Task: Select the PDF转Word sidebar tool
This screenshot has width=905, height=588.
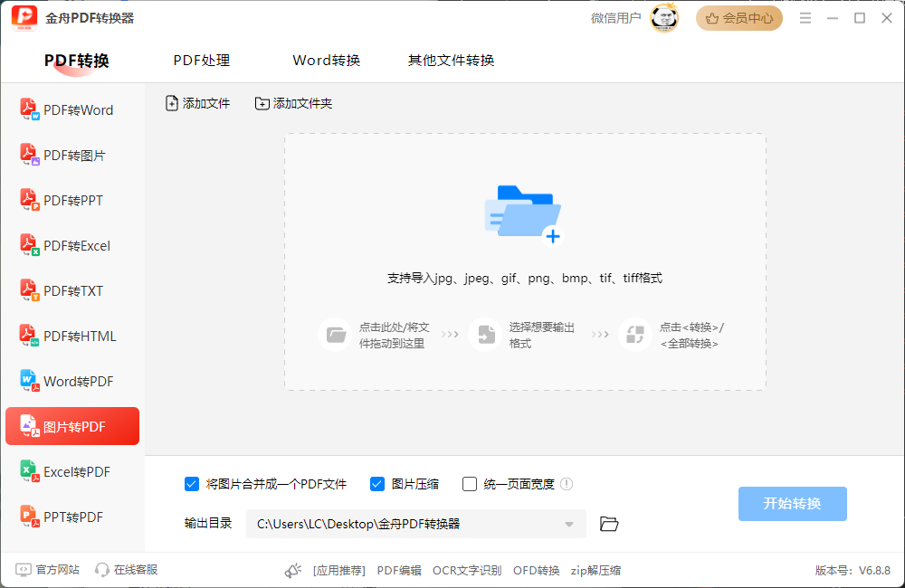Action: [x=72, y=109]
